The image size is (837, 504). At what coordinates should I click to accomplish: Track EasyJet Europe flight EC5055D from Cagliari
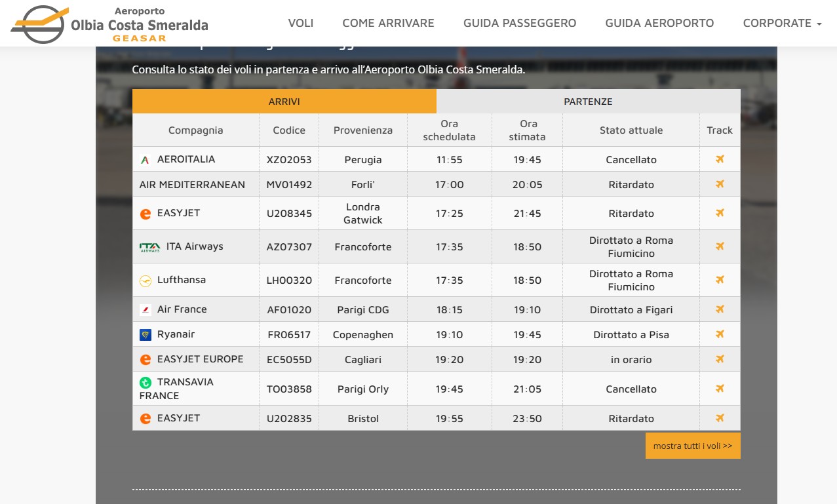click(x=720, y=359)
